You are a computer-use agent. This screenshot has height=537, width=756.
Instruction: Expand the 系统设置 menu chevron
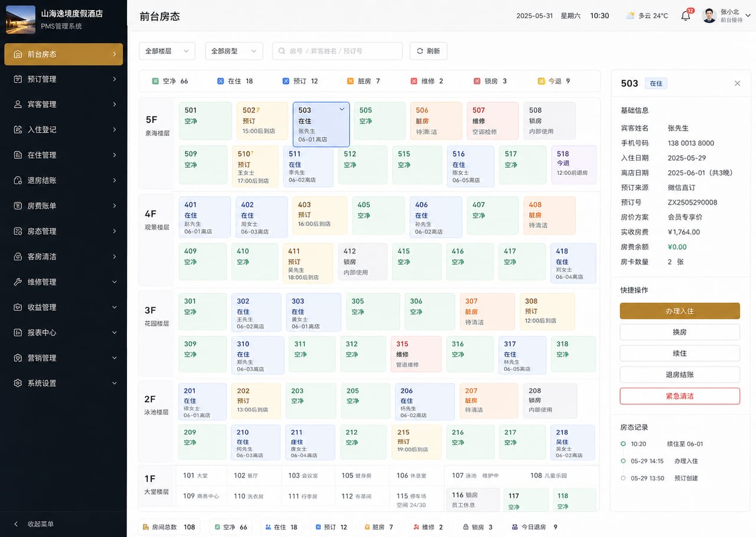click(x=115, y=383)
